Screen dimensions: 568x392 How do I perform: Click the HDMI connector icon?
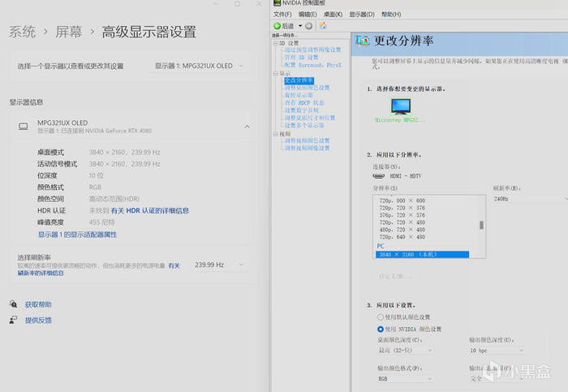pos(379,176)
